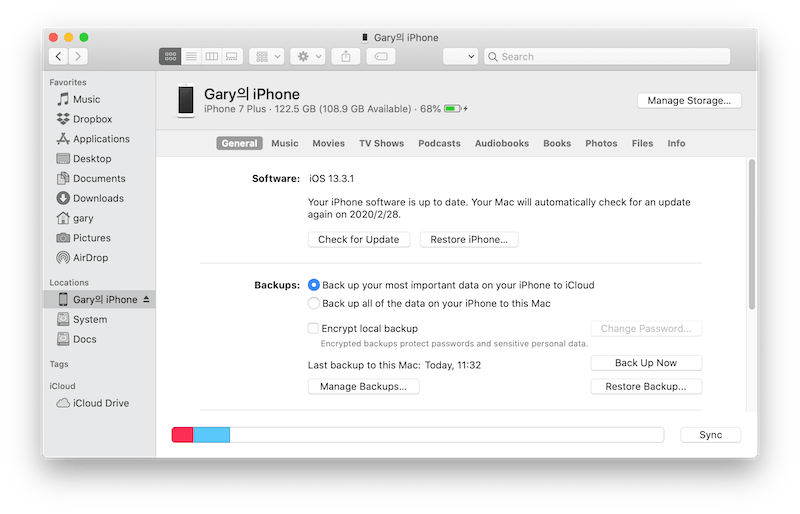Switch to the Music tab
Viewport: 800px width, 514px height.
pos(285,143)
